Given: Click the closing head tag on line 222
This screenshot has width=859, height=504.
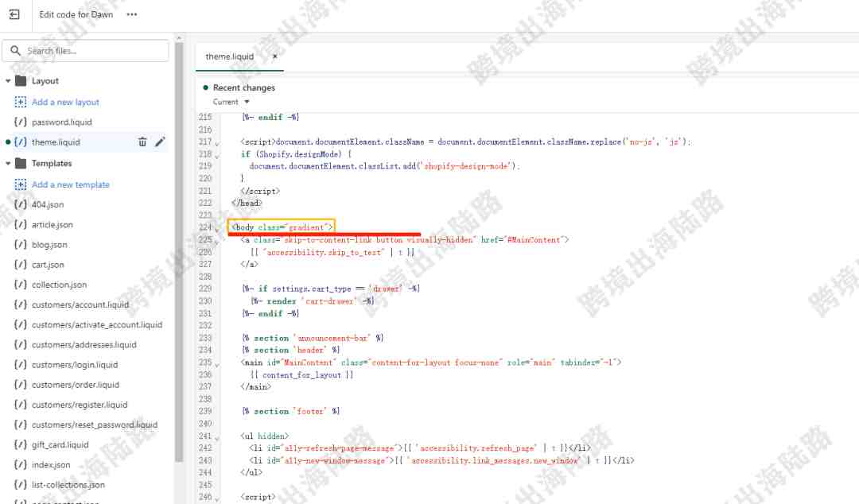Looking at the screenshot, I should coord(247,203).
